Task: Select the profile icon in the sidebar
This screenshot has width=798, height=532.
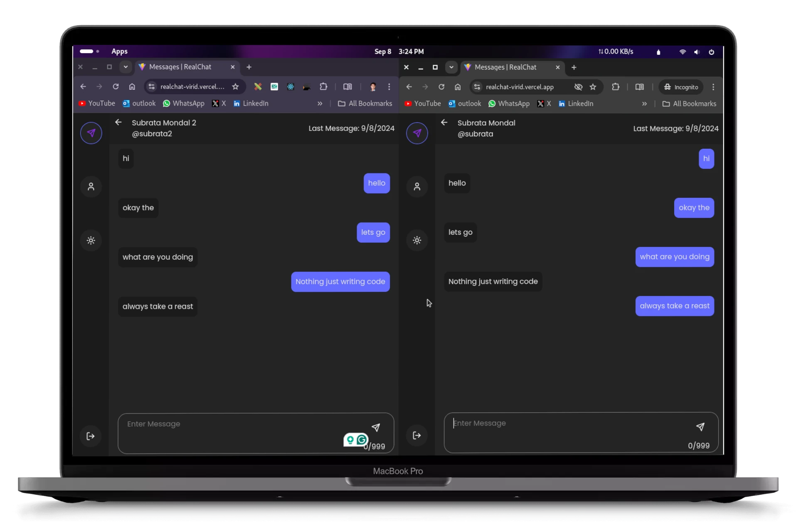Action: point(91,187)
